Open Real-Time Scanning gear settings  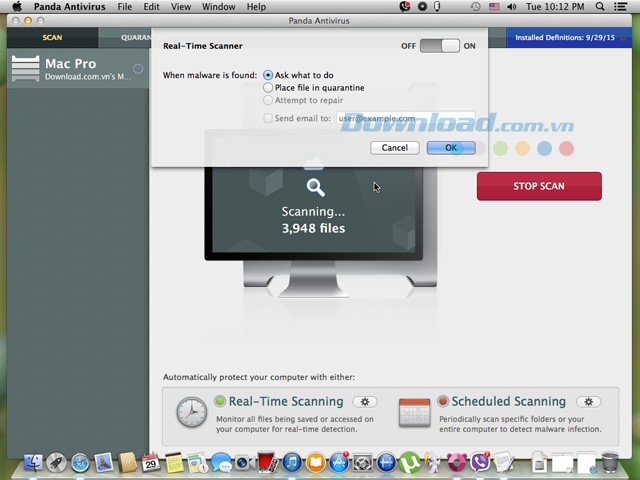[x=365, y=402]
